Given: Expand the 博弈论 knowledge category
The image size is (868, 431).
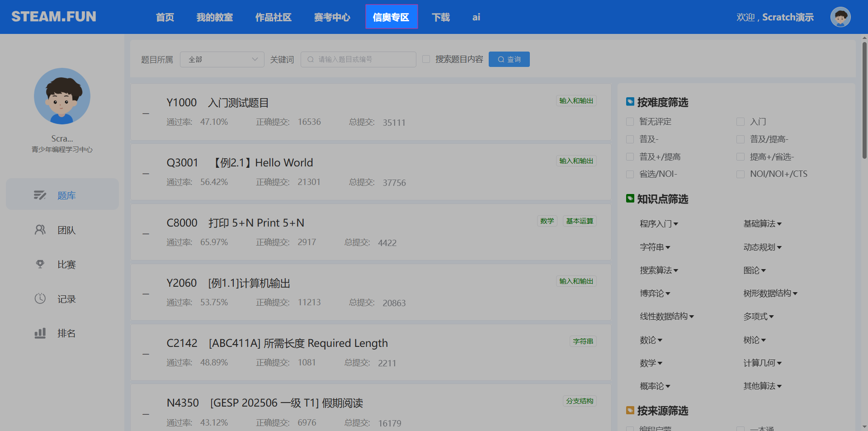Looking at the screenshot, I should click(655, 294).
